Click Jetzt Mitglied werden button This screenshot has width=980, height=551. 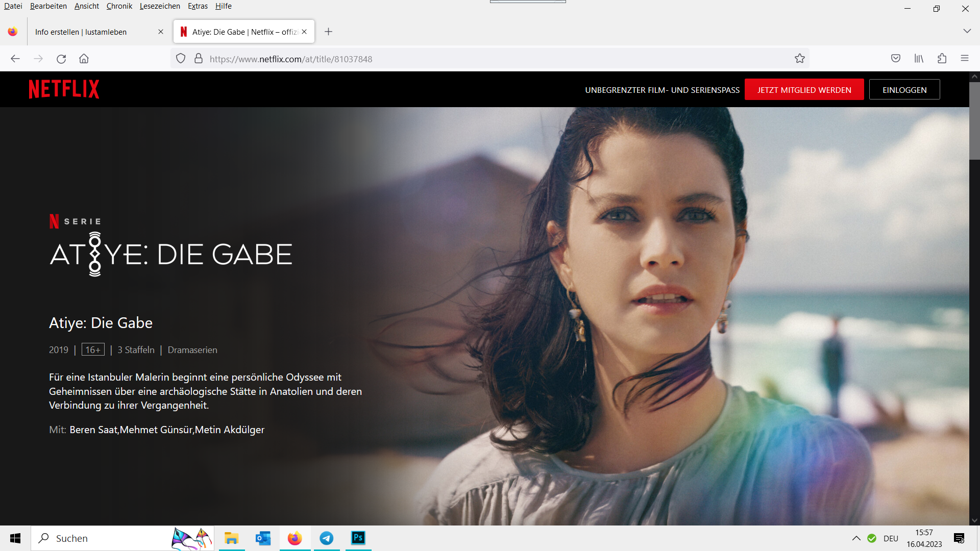pos(804,90)
